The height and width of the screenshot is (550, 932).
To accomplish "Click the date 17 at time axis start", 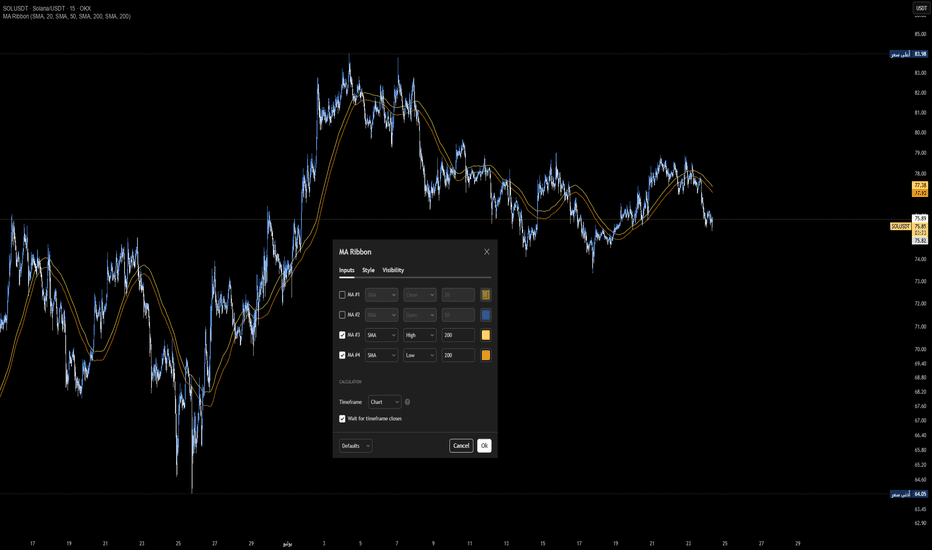I will coord(33,543).
